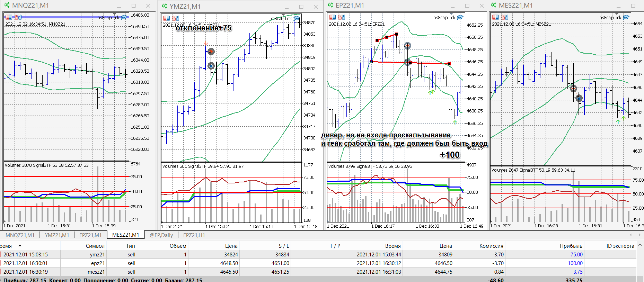Click the 4651.25 stop loss value

(280, 272)
